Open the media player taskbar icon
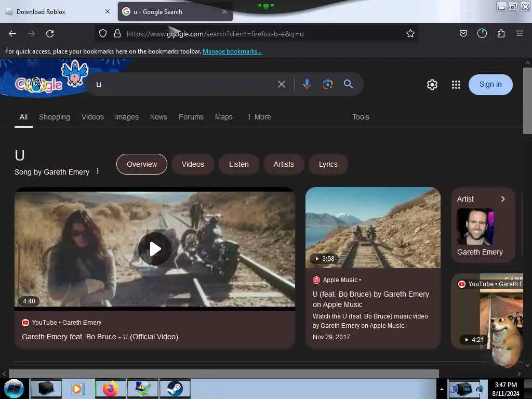 point(78,389)
